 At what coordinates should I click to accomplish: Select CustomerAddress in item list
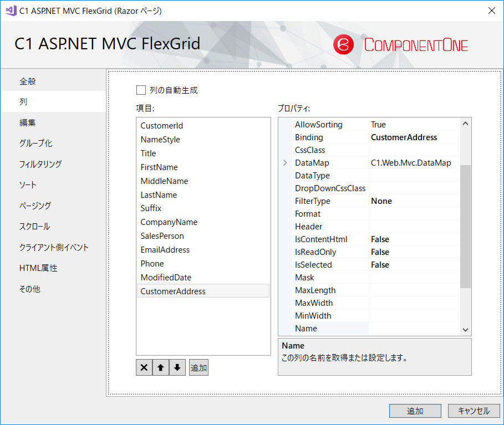tap(203, 291)
